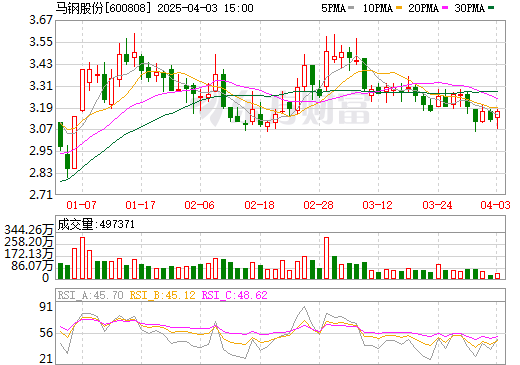Click the 03-12 date label
The height and width of the screenshot is (365, 520).
377,205
